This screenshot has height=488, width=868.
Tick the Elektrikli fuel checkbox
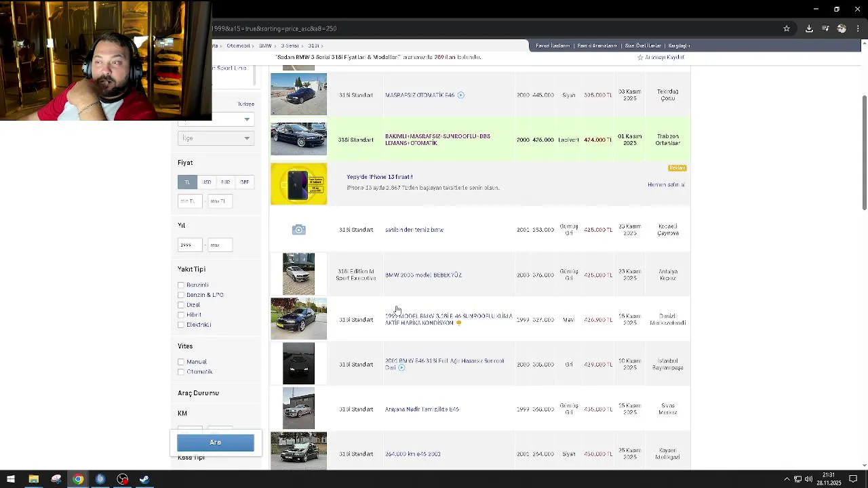pyautogui.click(x=181, y=325)
